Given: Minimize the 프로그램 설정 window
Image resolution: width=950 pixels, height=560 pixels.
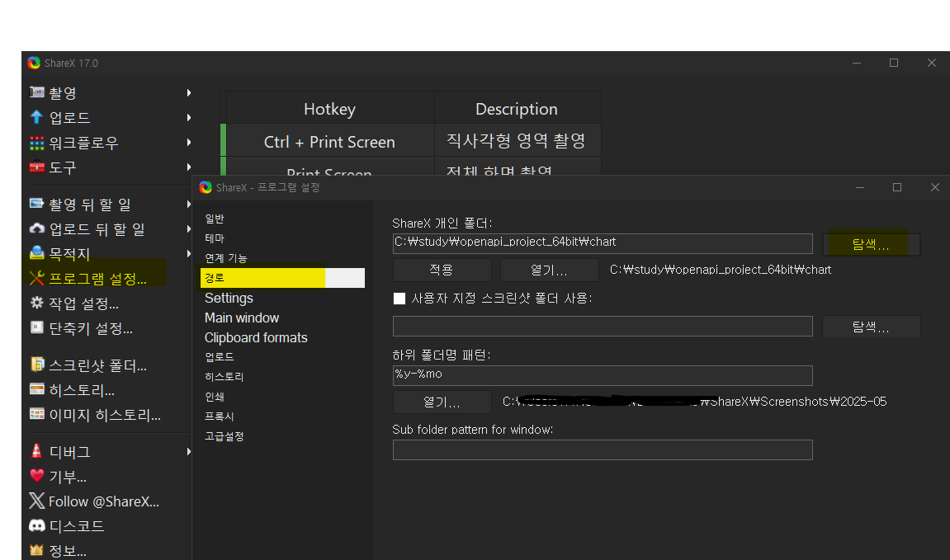Looking at the screenshot, I should (860, 188).
